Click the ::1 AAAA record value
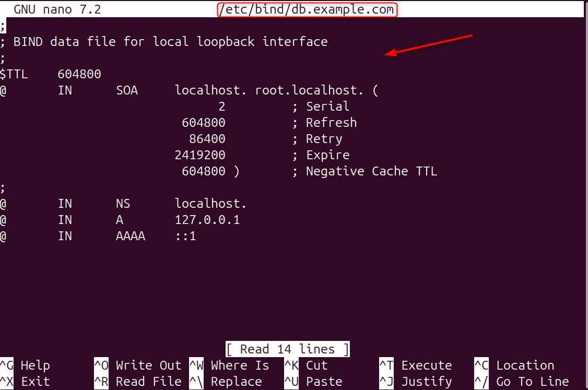 [185, 236]
